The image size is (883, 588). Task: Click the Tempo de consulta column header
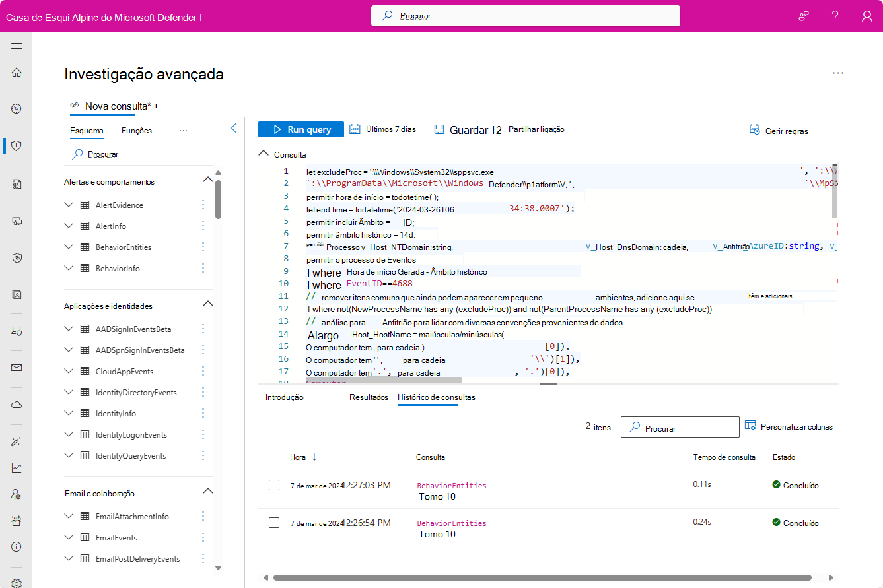[x=724, y=457]
